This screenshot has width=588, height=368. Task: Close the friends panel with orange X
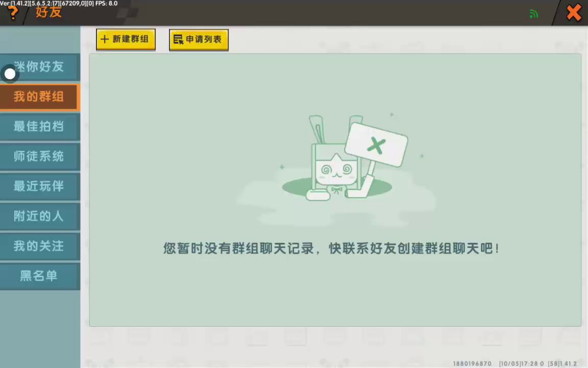pyautogui.click(x=574, y=13)
